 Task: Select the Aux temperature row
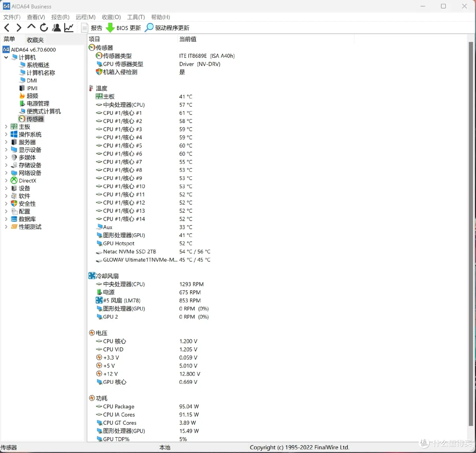click(x=144, y=227)
